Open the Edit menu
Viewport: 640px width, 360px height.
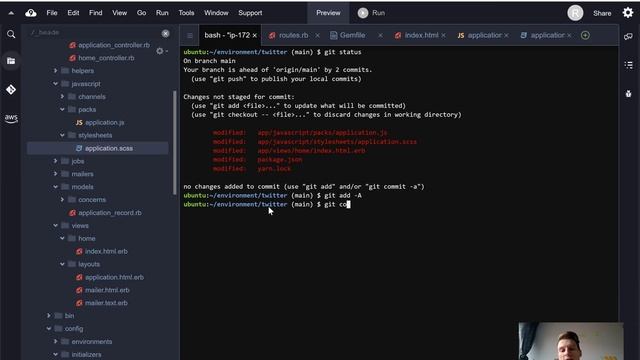click(x=73, y=13)
